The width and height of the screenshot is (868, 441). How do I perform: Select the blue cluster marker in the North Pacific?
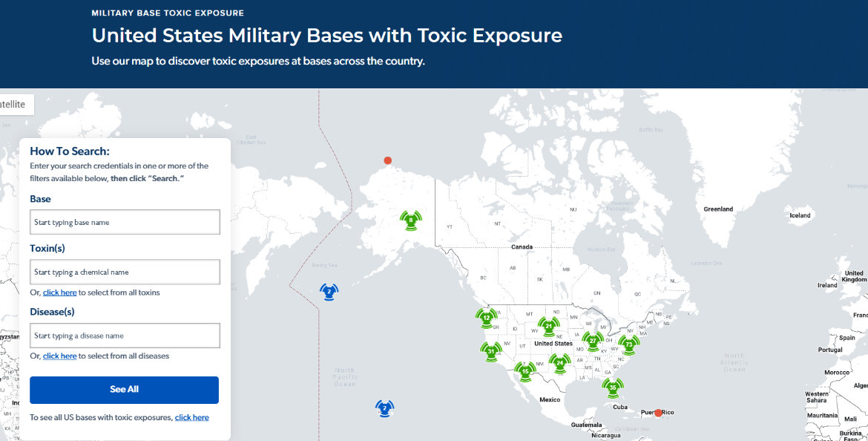pyautogui.click(x=384, y=408)
